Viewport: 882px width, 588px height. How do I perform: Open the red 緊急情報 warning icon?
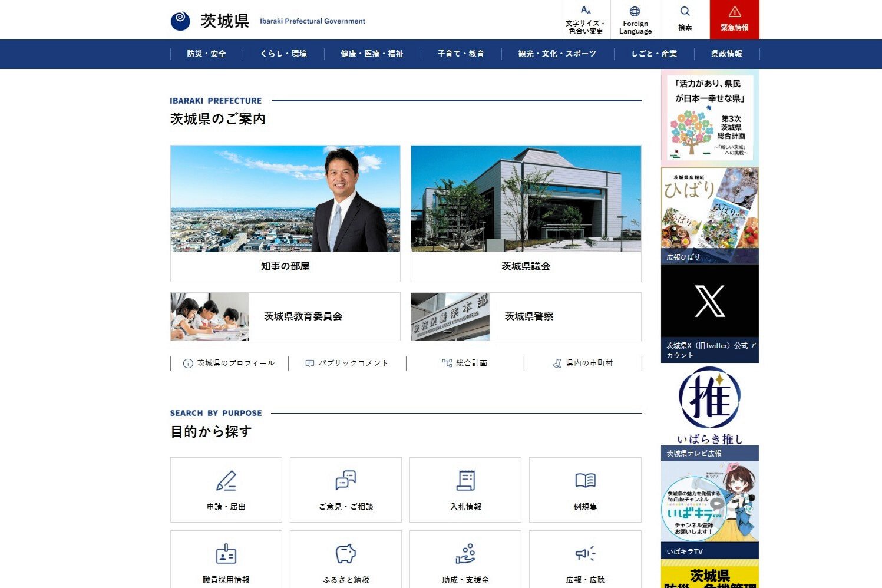735,12
